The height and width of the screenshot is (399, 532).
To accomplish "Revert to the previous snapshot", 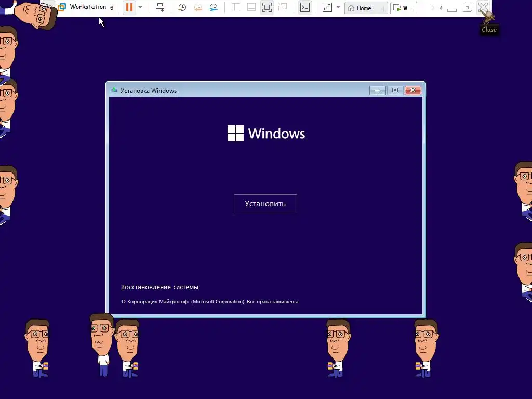I will pyautogui.click(x=198, y=7).
